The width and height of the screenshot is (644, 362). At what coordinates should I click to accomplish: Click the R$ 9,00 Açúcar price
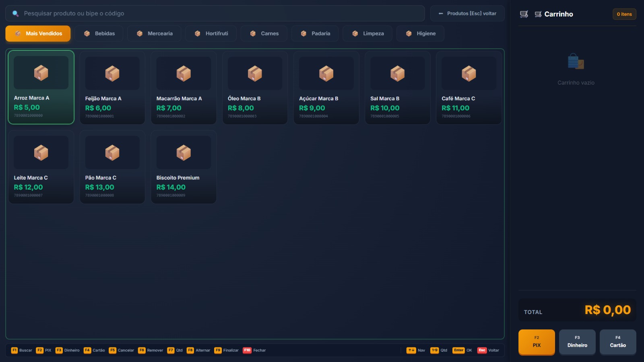coord(312,108)
